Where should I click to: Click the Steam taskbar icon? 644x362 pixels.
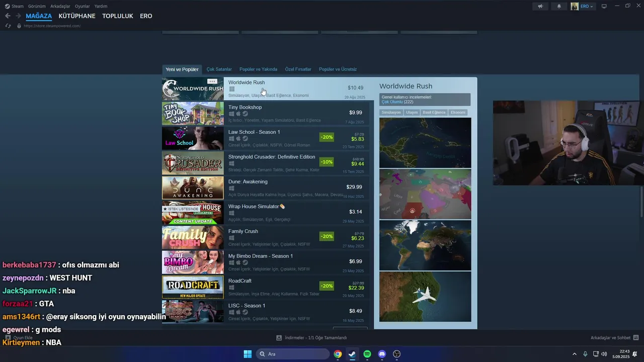click(352, 354)
